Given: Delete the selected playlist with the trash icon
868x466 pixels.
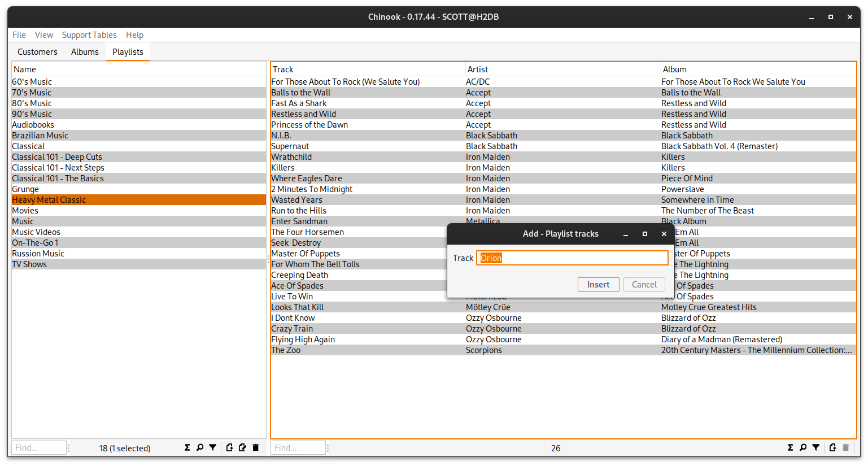Looking at the screenshot, I should tap(256, 447).
